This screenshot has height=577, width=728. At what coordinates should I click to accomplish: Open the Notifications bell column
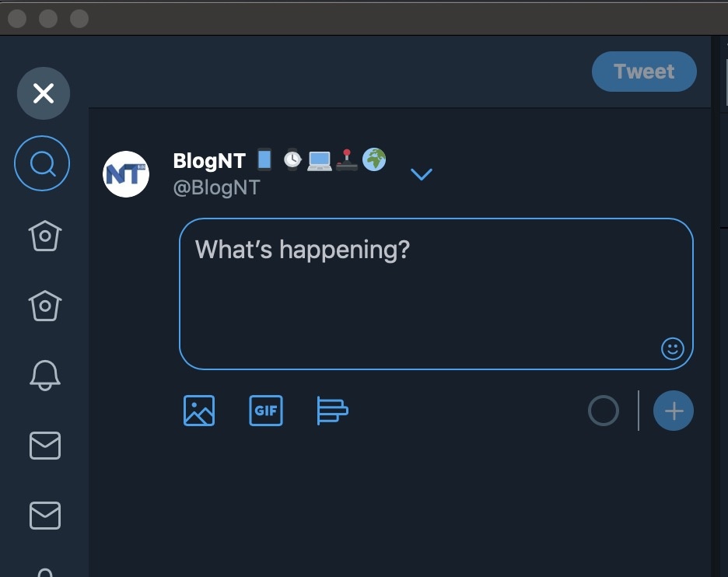tap(44, 375)
